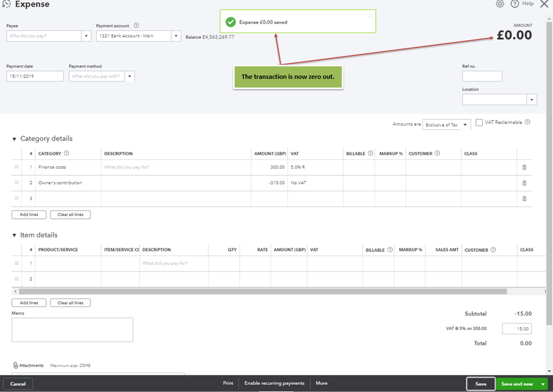
Task: Delete category line 3 with trash icon
Action: pos(524,198)
